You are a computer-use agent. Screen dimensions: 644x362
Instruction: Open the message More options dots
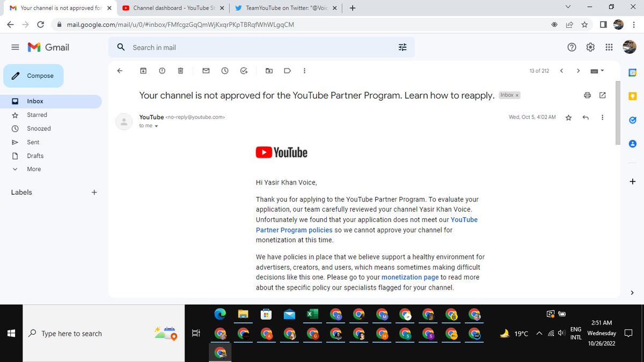point(603,117)
